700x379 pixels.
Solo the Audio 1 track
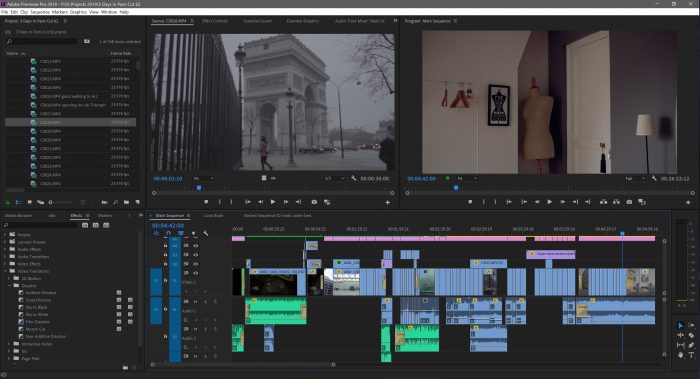pyautogui.click(x=205, y=302)
